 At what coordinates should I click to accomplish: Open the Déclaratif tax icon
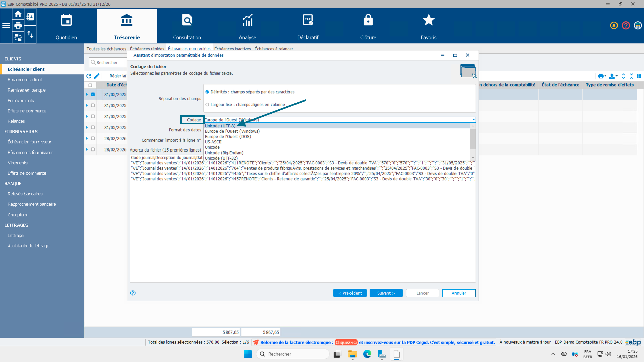pyautogui.click(x=308, y=20)
